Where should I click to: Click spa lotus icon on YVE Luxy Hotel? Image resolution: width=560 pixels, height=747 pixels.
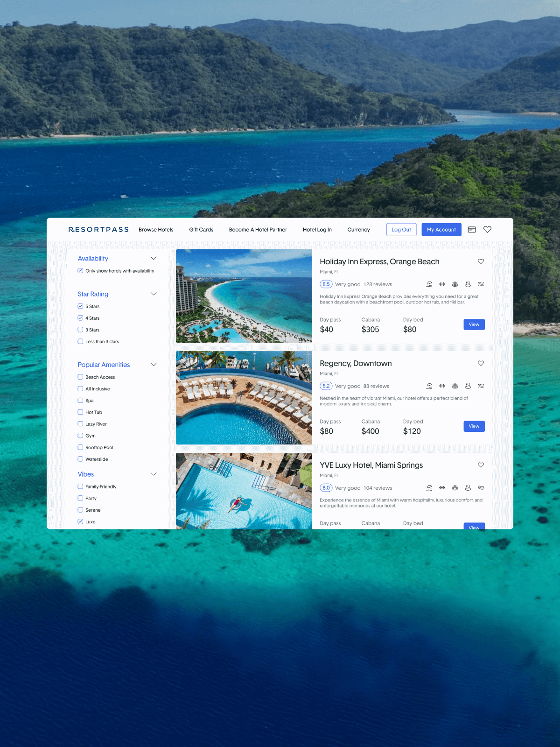point(455,487)
